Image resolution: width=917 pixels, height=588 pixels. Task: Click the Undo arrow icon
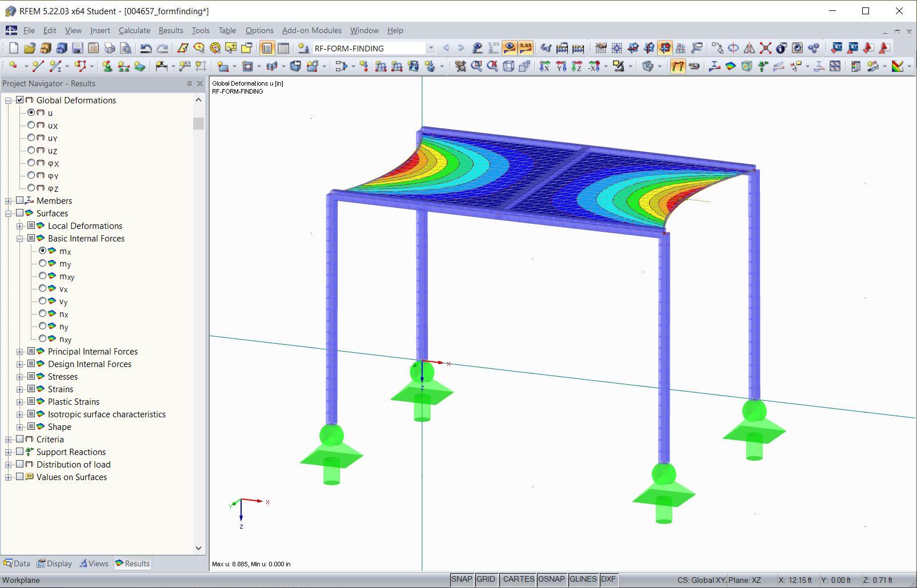pyautogui.click(x=146, y=48)
